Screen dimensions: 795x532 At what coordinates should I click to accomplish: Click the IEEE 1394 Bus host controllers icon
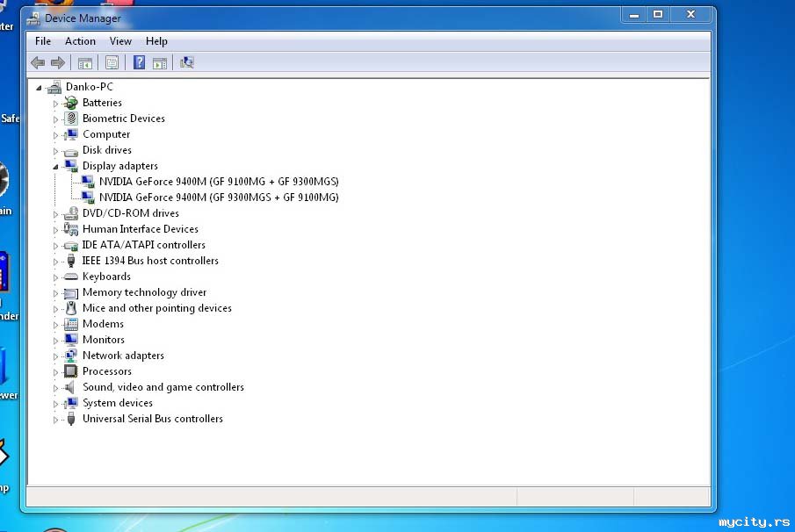71,261
